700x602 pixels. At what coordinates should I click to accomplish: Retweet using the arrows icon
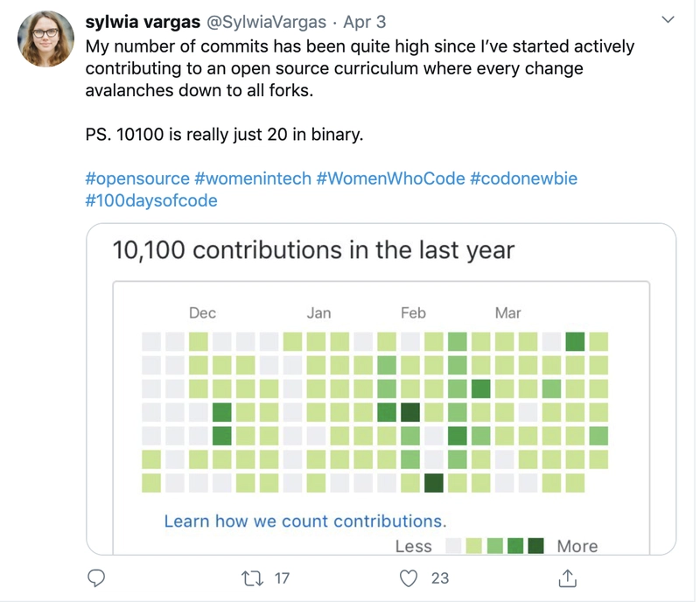pos(252,578)
